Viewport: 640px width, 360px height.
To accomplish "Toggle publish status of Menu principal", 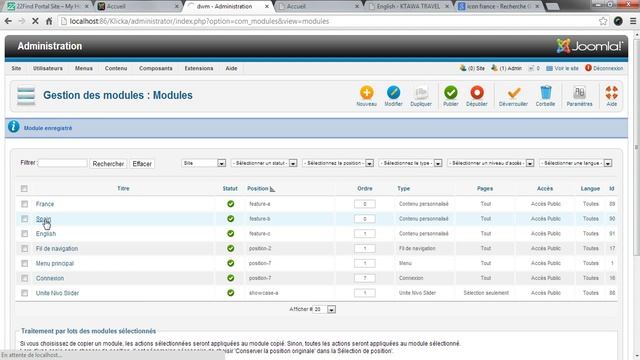I will pyautogui.click(x=231, y=263).
